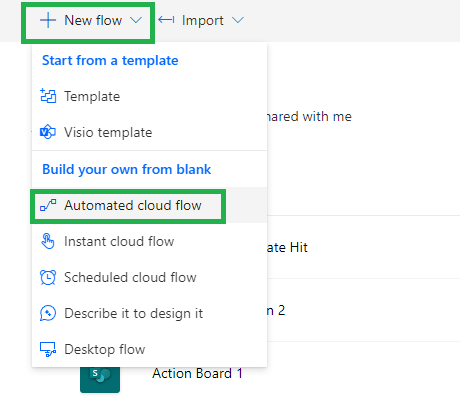Click the Import arrow icon

pyautogui.click(x=166, y=20)
